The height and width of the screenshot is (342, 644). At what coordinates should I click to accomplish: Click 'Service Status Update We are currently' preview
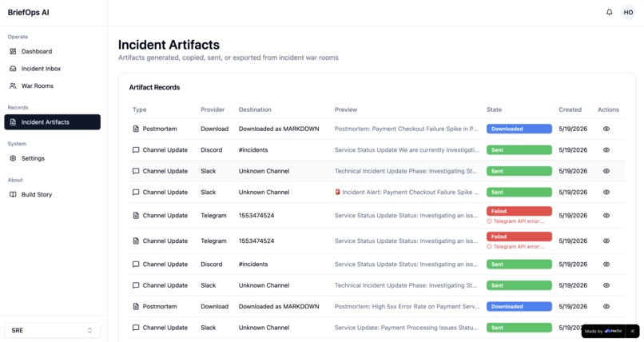tap(407, 150)
